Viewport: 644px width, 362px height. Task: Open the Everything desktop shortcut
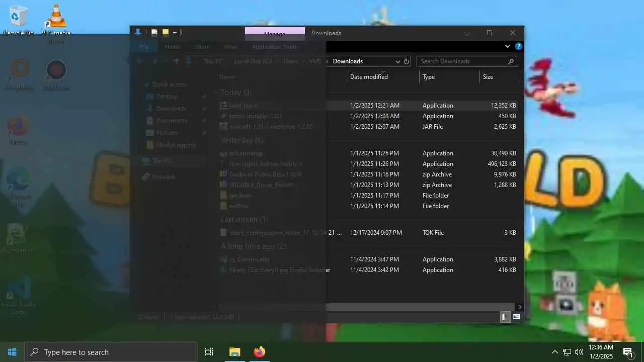[19, 75]
